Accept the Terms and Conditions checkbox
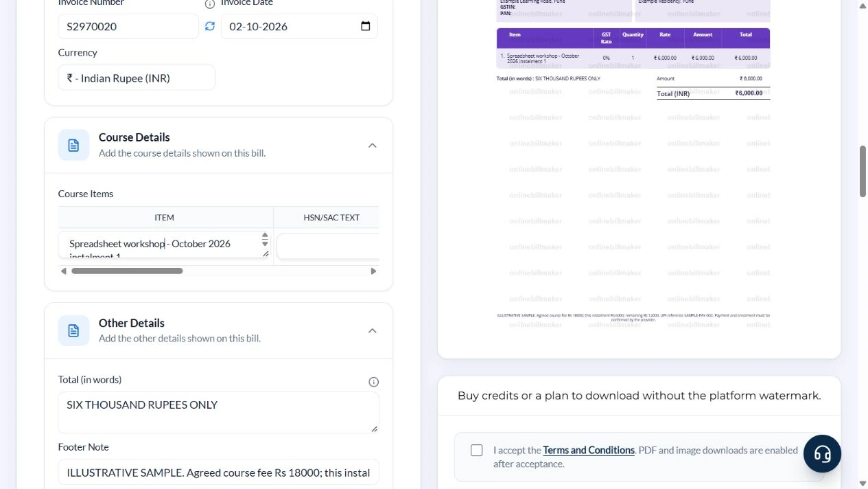This screenshot has height=489, width=868. 477,451
